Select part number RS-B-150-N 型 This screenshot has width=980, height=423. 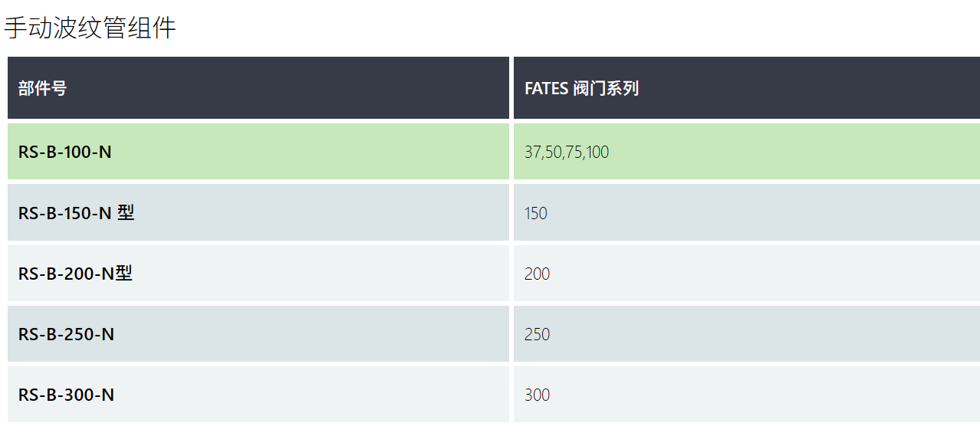(77, 212)
